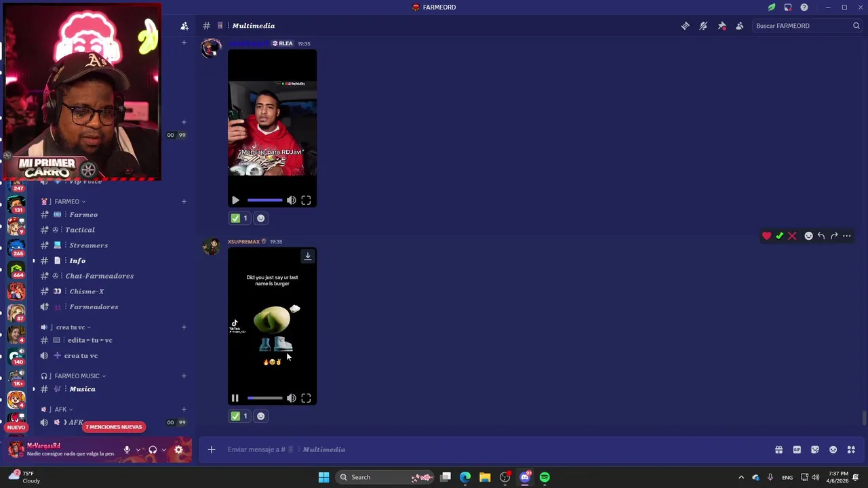Add channel to AFK category
The width and height of the screenshot is (868, 488).
pyautogui.click(x=184, y=409)
